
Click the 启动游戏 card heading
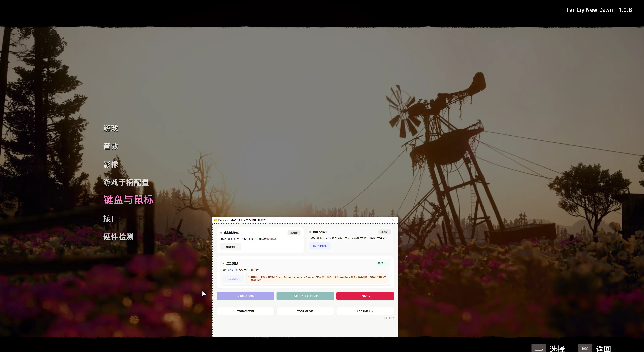coord(232,264)
